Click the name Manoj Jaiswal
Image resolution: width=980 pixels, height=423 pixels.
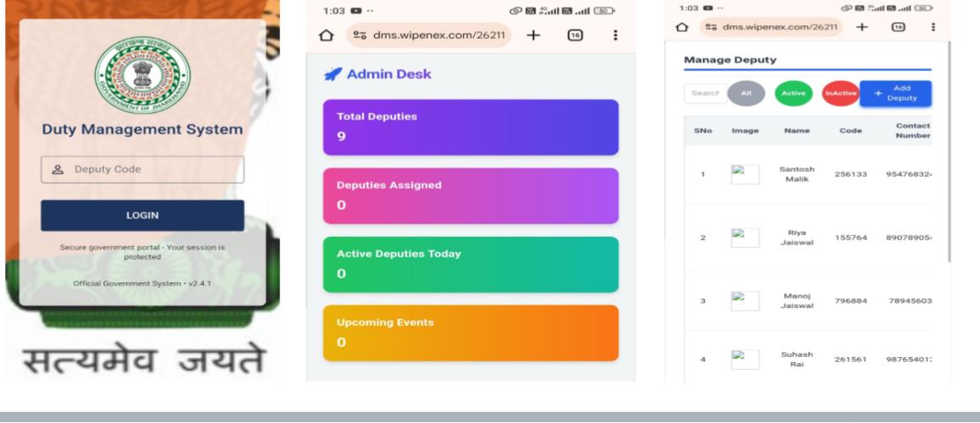[797, 301]
